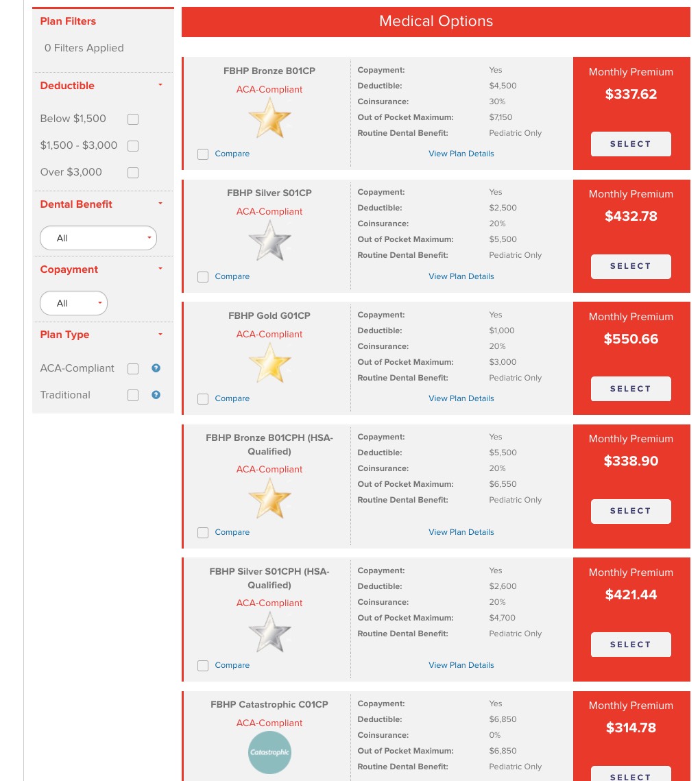The image size is (700, 781).
Task: Collapse the Plan Type filter section
Action: click(160, 335)
